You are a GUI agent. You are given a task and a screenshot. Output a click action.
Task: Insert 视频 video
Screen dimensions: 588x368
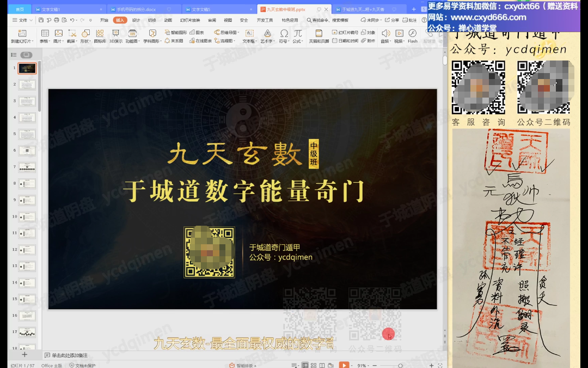coord(399,36)
